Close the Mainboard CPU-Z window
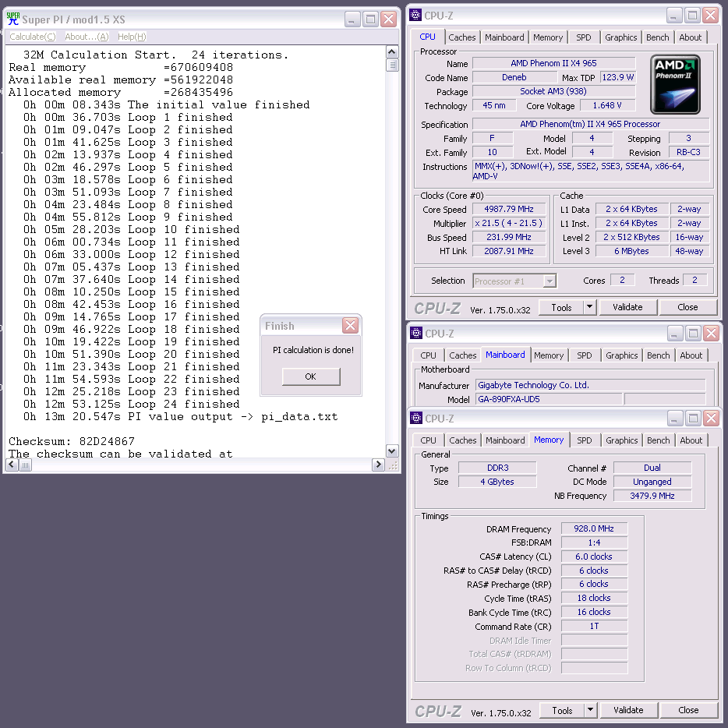Viewport: 728px width, 728px height. 711,333
